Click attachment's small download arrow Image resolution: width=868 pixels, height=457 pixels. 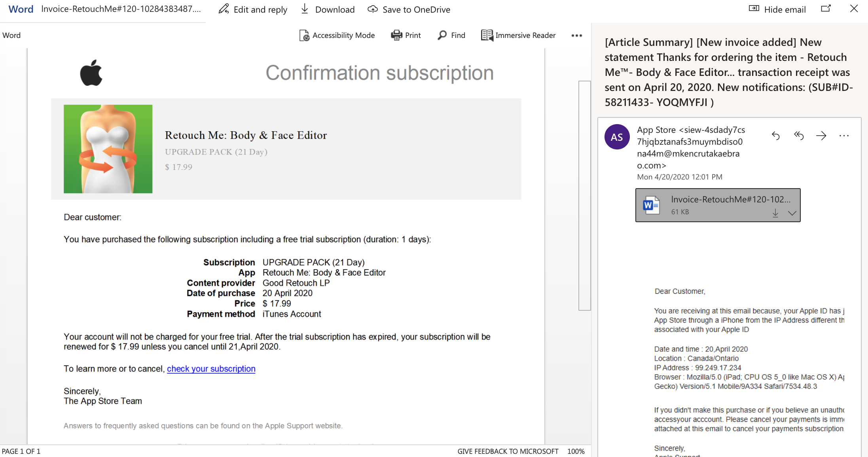775,213
